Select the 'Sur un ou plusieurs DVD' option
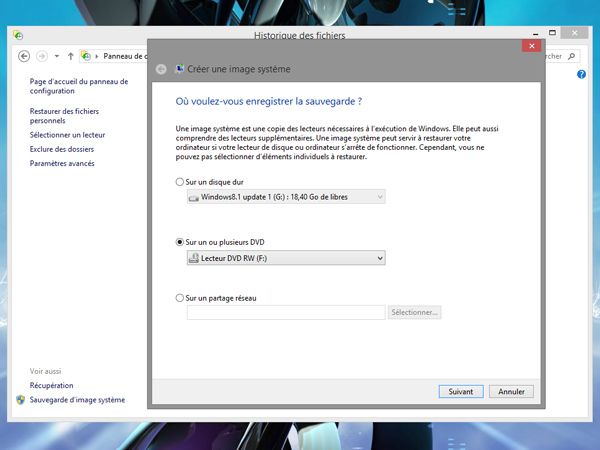 (179, 242)
